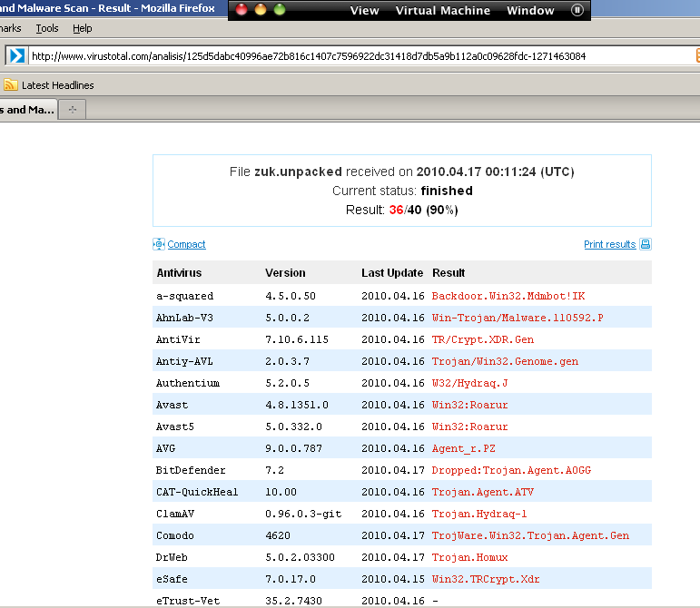Viewport: 700px width, 608px height.
Task: Click the Version column header
Action: pos(285,272)
